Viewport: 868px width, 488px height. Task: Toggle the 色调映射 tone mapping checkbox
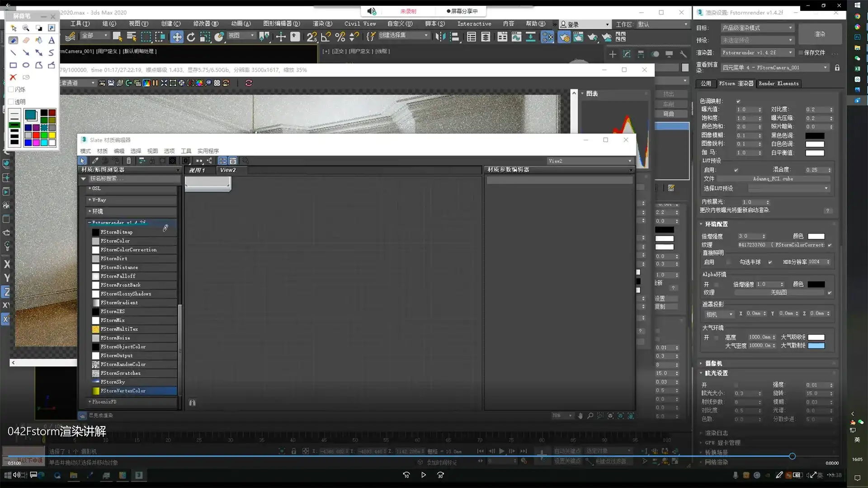tap(738, 101)
